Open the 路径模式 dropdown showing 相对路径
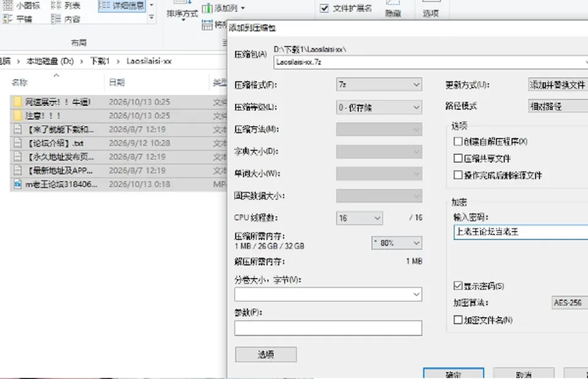Screen dimensions: 588x379 click(558, 106)
